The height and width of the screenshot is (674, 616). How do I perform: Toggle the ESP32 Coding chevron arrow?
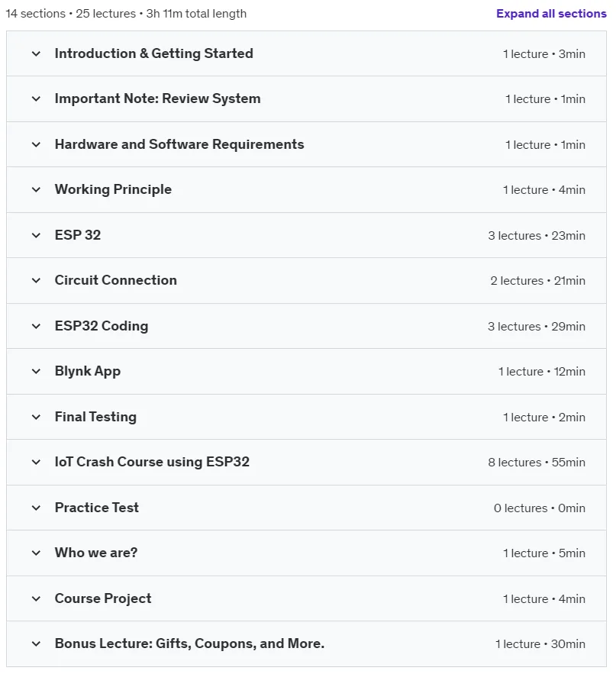[x=36, y=326]
